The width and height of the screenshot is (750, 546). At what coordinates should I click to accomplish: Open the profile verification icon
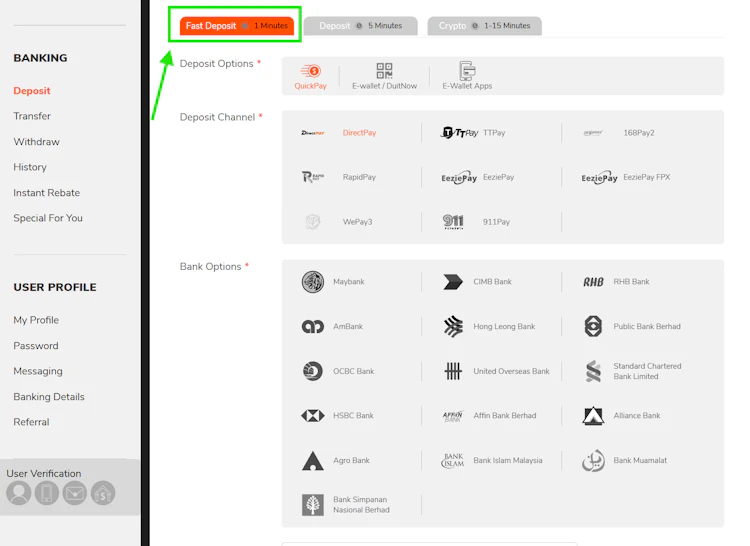(19, 493)
